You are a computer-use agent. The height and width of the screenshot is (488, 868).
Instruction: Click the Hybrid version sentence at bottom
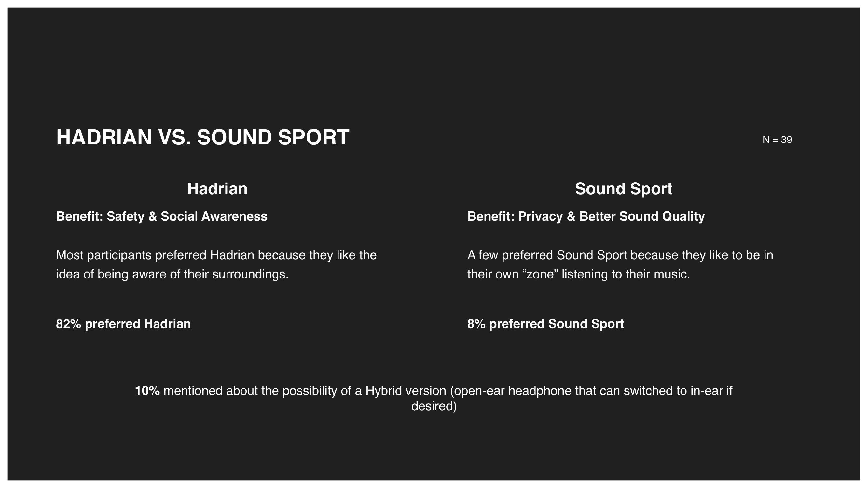click(x=434, y=399)
